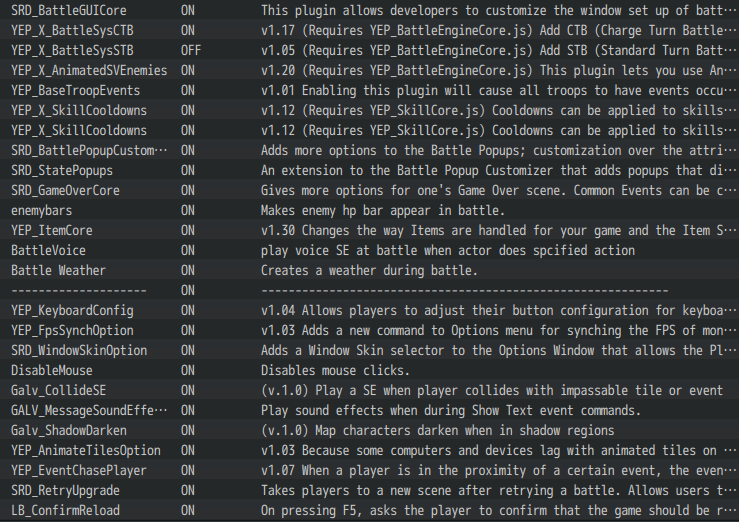Click the OFF status of YEP_X_BattleSysSTB
Screen dimensions: 739x522
(192, 50)
